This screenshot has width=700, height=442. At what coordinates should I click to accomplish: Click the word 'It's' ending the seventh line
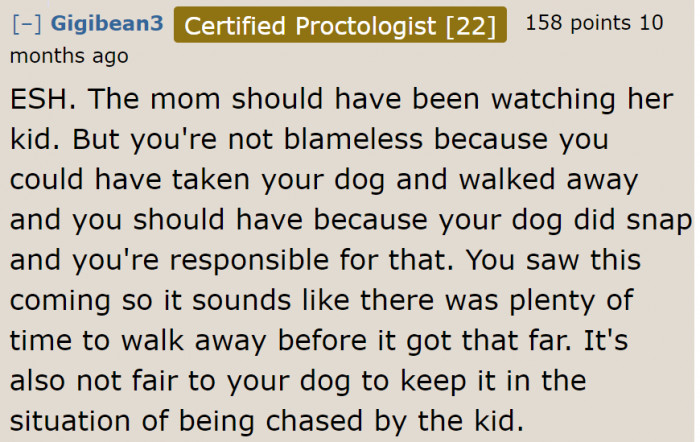tap(606, 340)
